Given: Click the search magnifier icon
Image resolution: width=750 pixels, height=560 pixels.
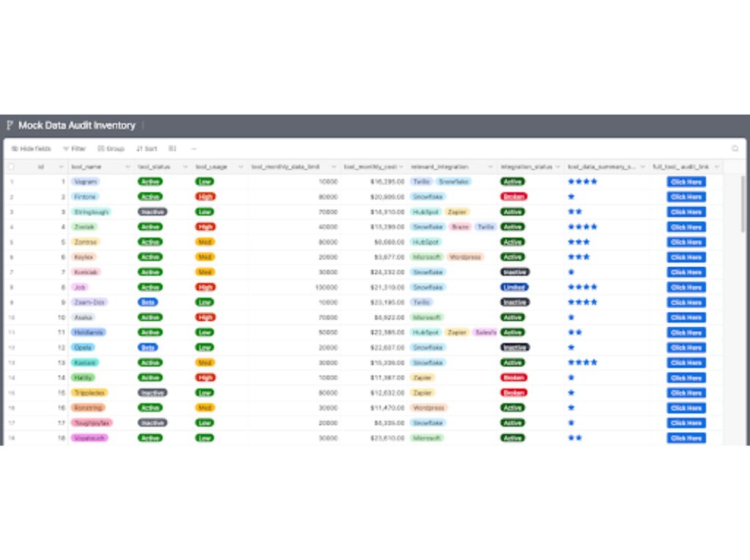Looking at the screenshot, I should (735, 149).
